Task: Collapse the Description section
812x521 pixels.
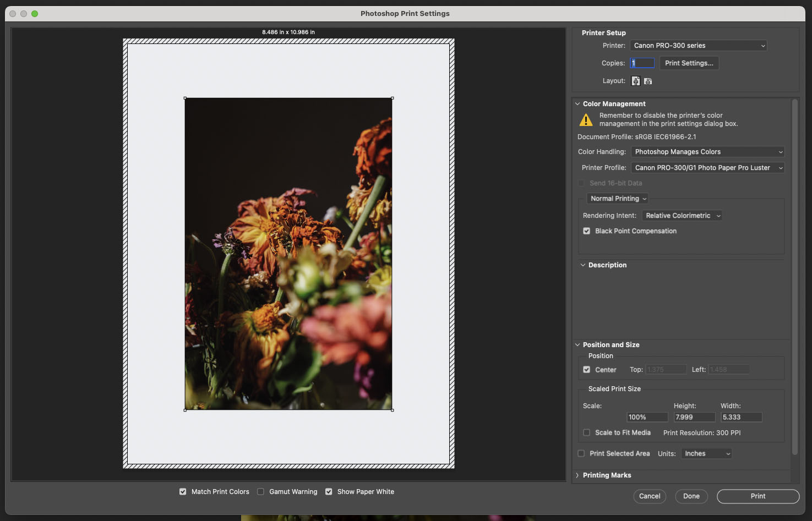Action: (x=583, y=265)
